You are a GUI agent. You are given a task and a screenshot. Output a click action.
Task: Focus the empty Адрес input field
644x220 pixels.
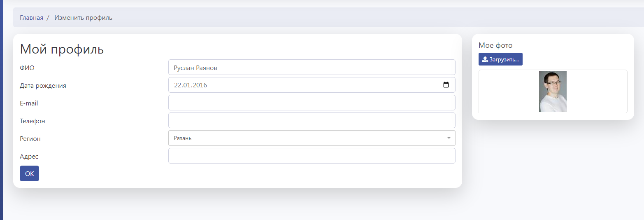(312, 156)
